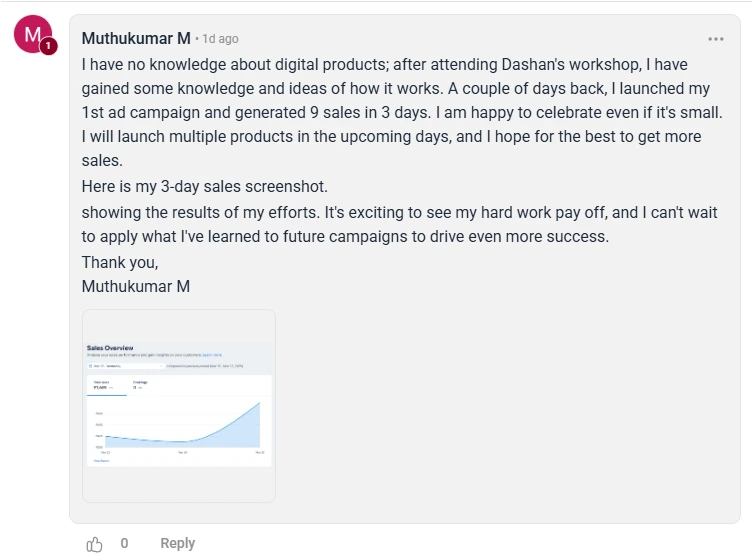This screenshot has height=558, width=752.
Task: Click the "View Report" link under the chart
Action: pos(101,460)
